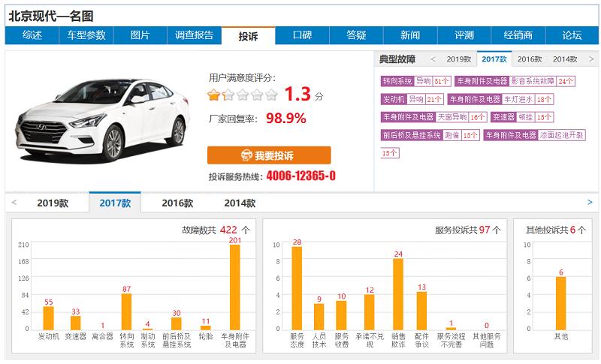Viewport: 601px width, 364px height.
Task: Select 2016款 in 典型故障 panel
Action: 530,59
